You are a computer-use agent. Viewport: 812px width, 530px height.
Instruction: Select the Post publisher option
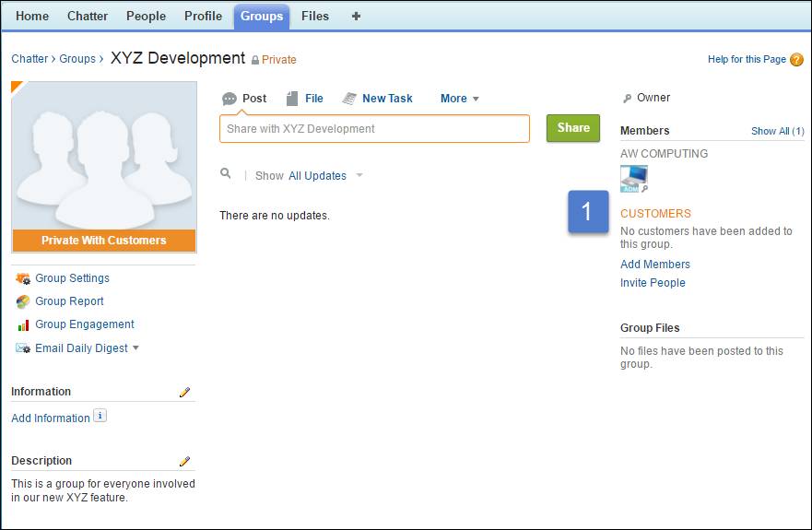(x=254, y=99)
